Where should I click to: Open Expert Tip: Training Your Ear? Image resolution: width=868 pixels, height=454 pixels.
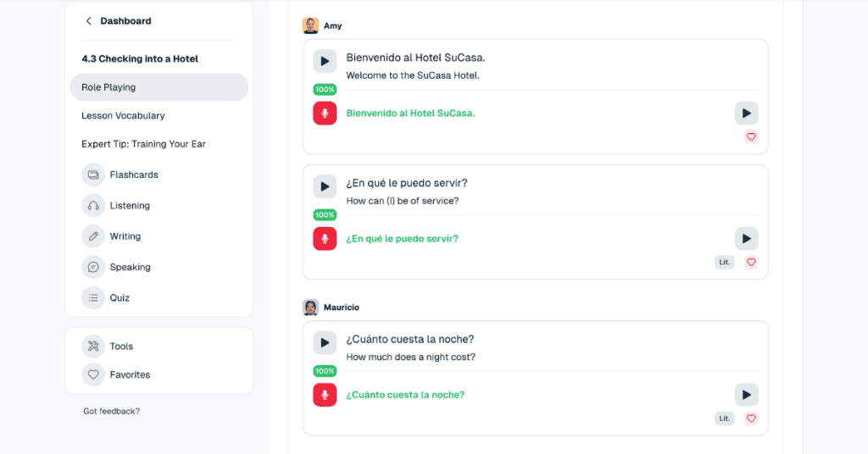tap(143, 144)
